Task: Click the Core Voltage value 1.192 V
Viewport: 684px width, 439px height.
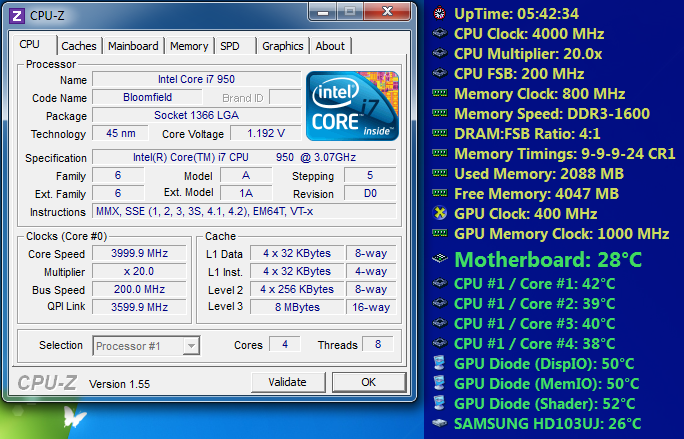Action: pos(266,133)
